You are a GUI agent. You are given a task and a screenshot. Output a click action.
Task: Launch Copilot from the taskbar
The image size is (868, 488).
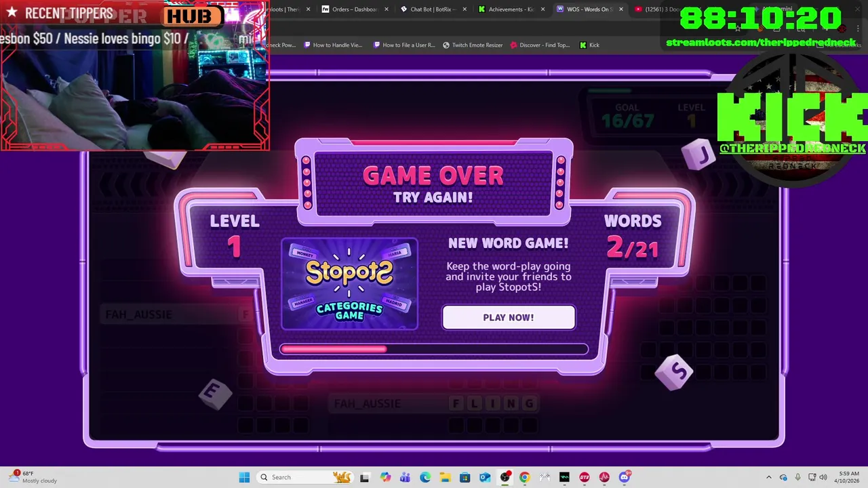[385, 477]
